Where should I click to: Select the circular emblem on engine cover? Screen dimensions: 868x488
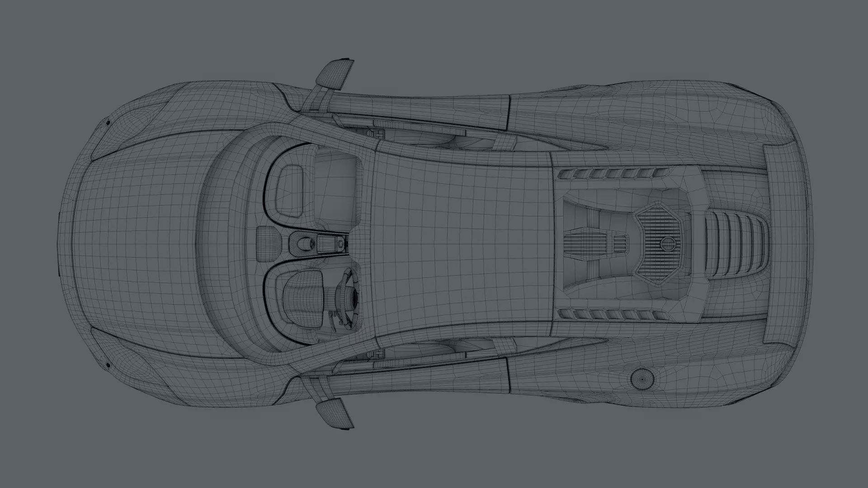coord(669,244)
